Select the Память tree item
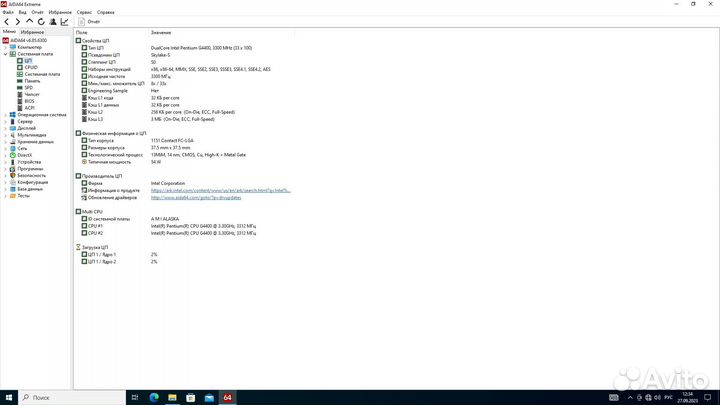 [28, 81]
